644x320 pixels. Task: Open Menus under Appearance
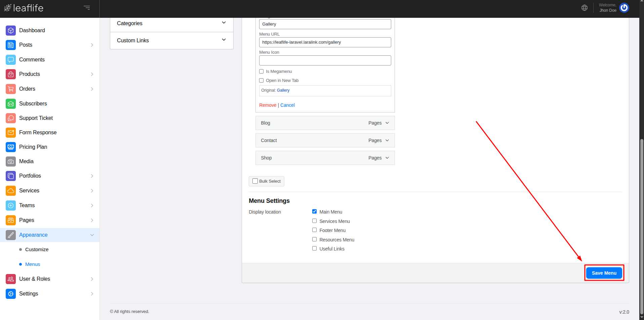[33, 264]
